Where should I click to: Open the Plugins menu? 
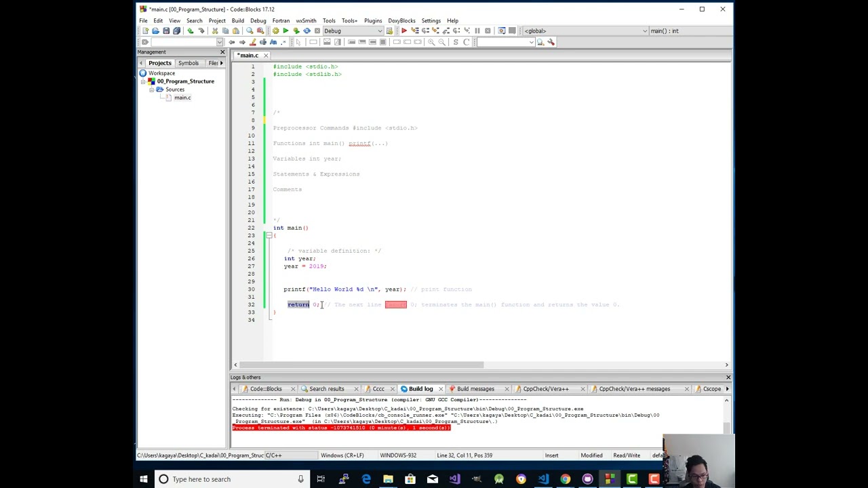[373, 20]
